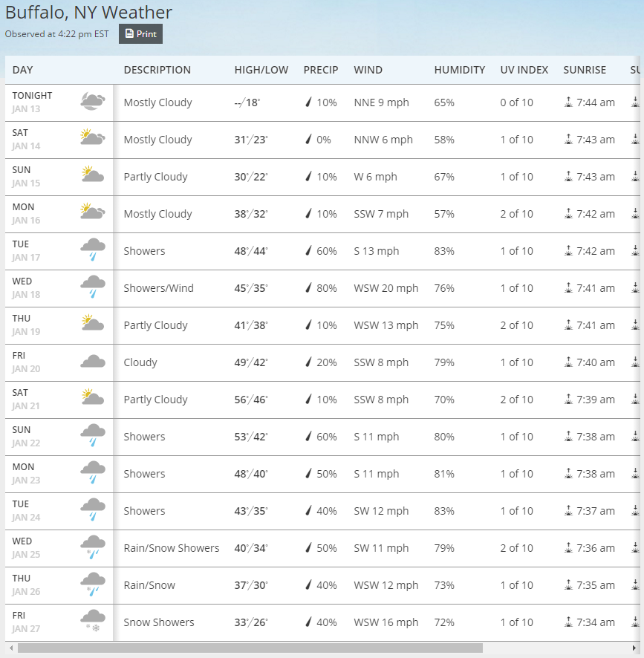Click the Print button
This screenshot has height=658, width=644.
pyautogui.click(x=140, y=34)
